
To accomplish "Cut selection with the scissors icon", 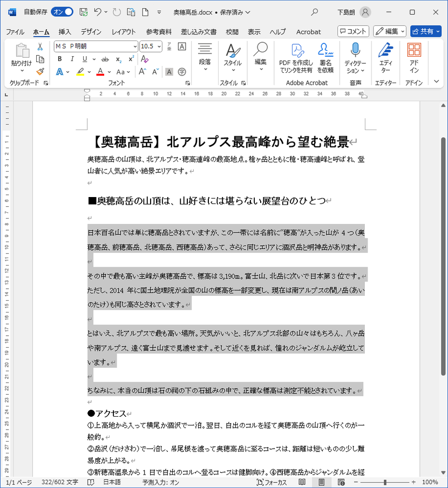I will [40, 46].
